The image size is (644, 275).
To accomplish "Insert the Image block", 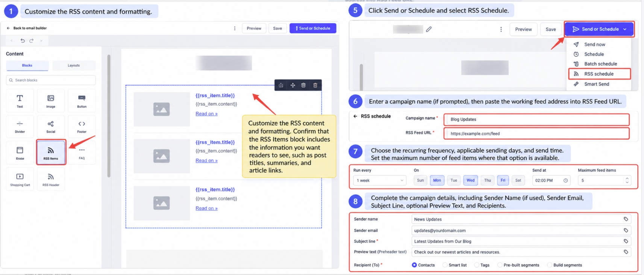I will click(x=51, y=101).
